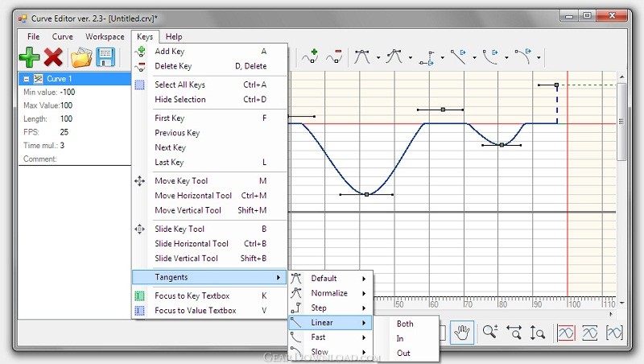
Task: Choose Focus to Key Textbox
Action: pos(209,296)
